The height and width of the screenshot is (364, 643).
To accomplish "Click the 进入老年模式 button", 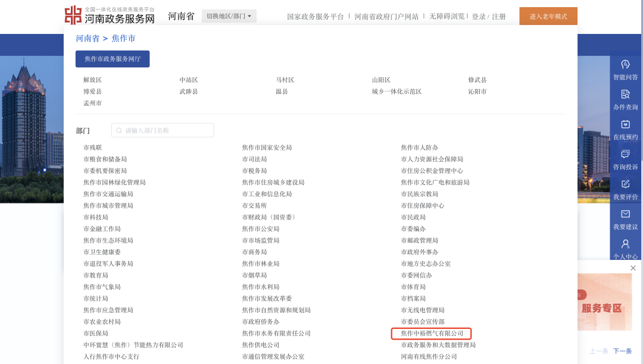I will click(x=548, y=16).
